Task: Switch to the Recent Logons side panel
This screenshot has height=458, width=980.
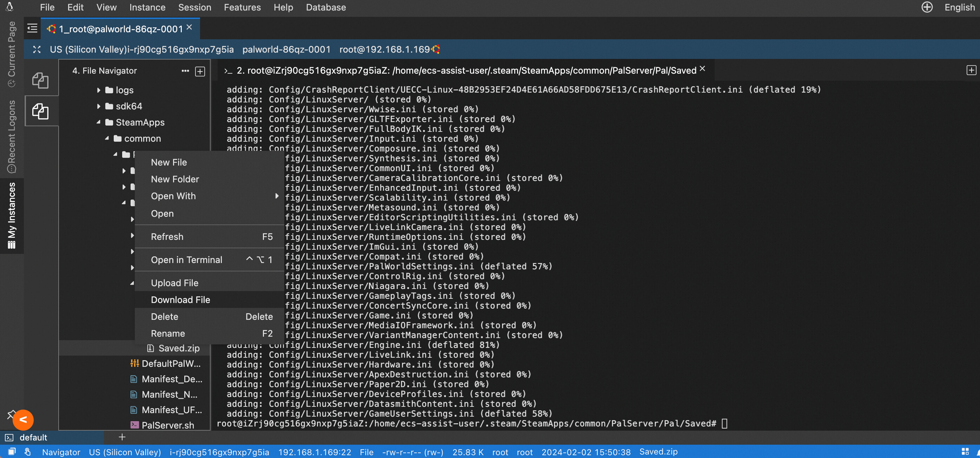Action: [x=12, y=136]
